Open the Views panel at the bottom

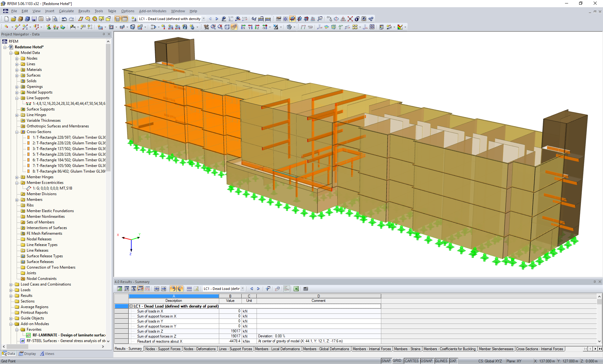tap(47, 354)
